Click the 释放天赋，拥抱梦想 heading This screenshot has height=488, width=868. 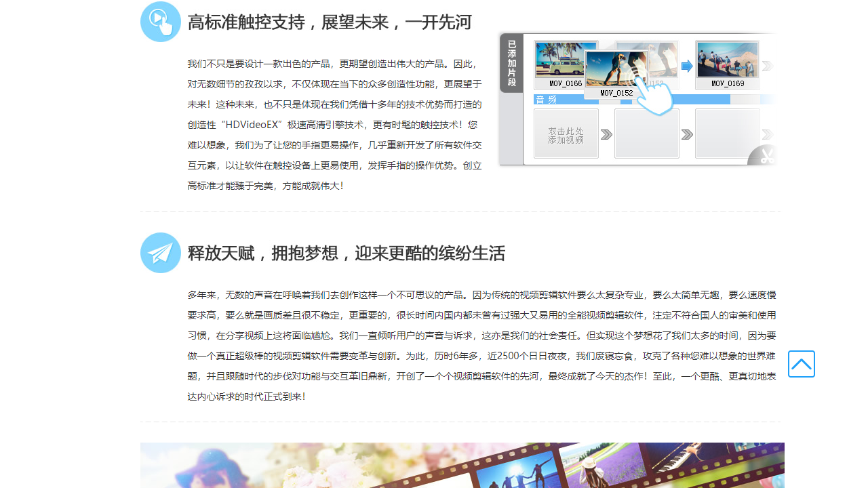347,253
